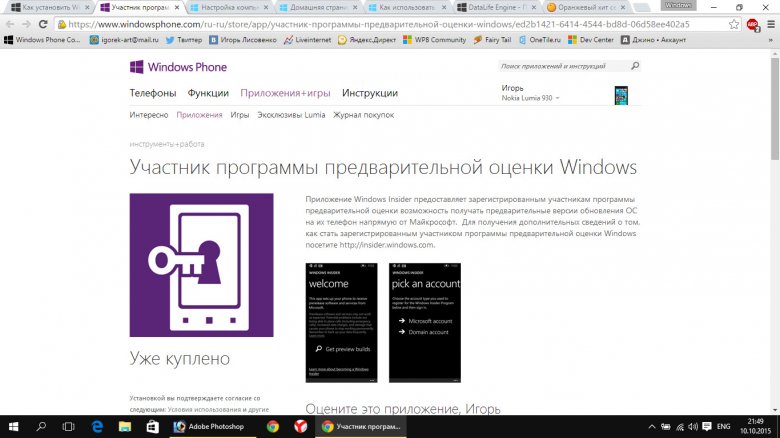Open Эксклюзивы Lumia subsection

[291, 115]
